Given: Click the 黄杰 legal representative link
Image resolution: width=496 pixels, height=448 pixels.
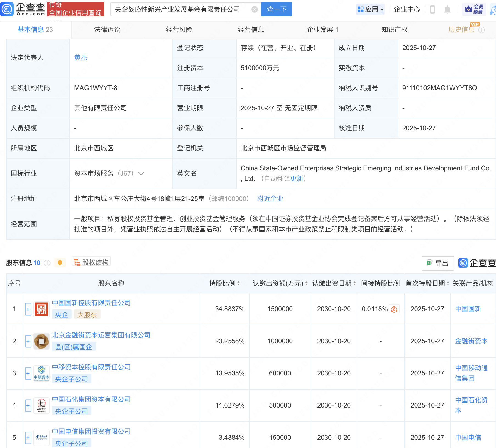Looking at the screenshot, I should pos(81,57).
